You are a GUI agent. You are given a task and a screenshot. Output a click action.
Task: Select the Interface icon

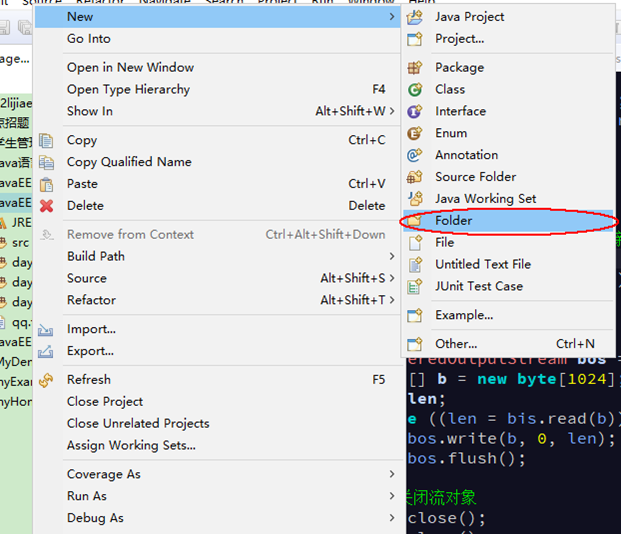point(415,111)
